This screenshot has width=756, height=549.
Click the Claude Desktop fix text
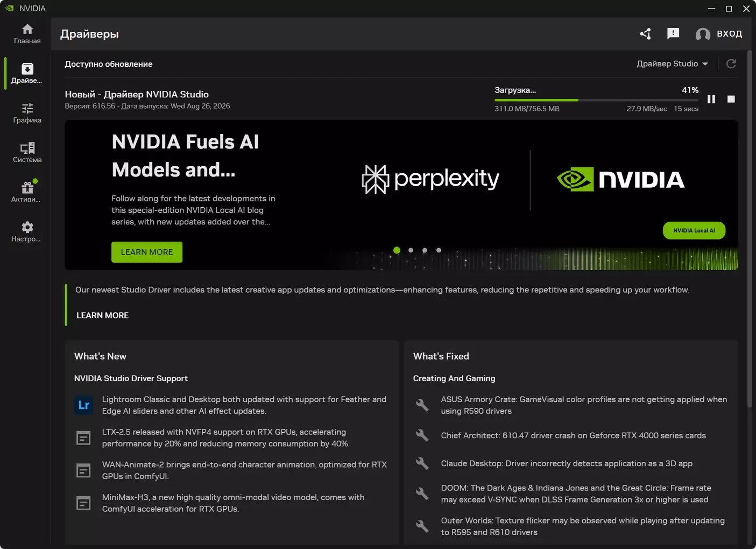click(567, 463)
